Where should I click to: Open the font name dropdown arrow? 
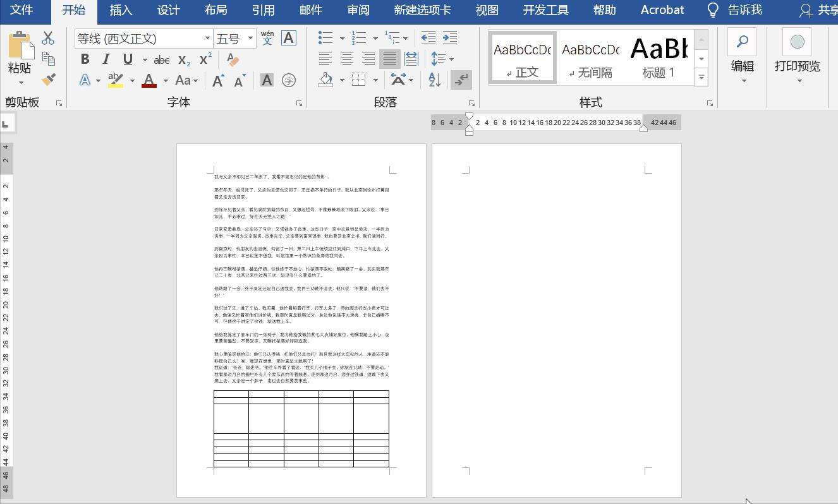(207, 39)
